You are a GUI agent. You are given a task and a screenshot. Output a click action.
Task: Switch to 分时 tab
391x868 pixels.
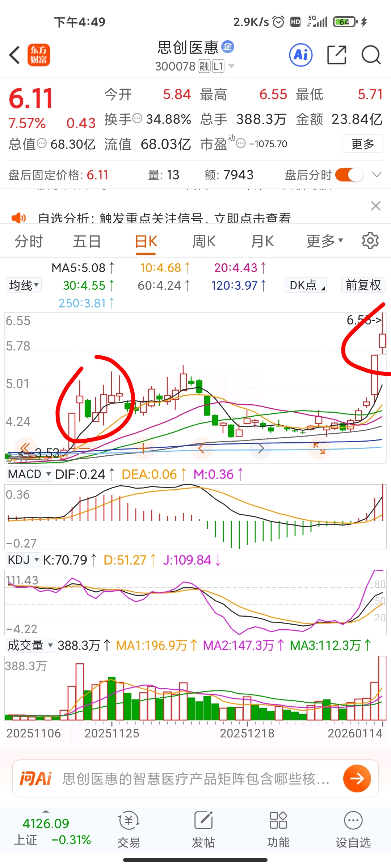(29, 241)
